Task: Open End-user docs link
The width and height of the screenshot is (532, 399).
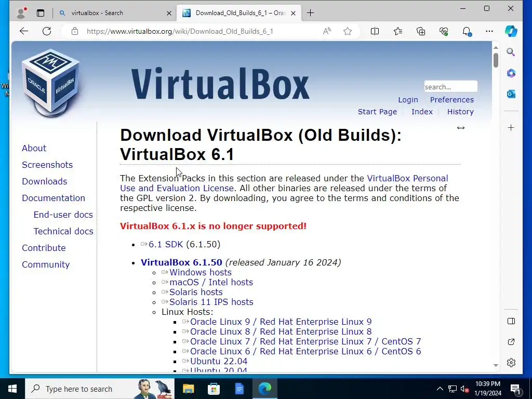Action: pos(63,215)
